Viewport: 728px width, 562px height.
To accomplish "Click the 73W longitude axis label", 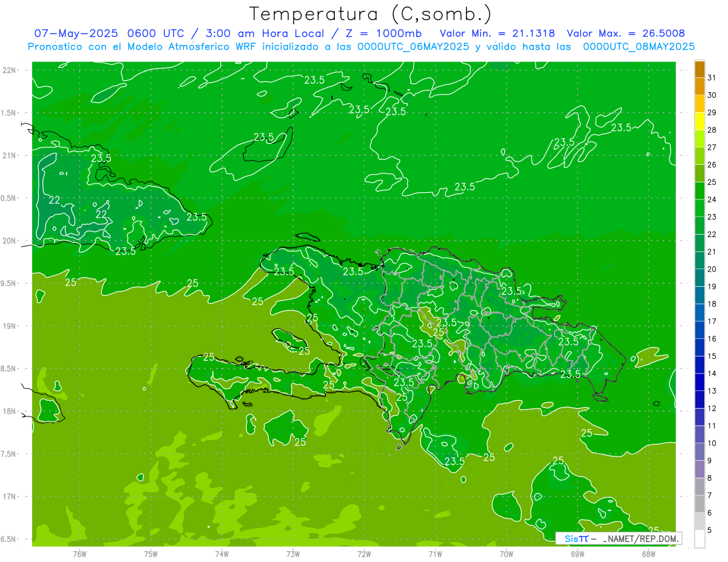I will point(293,554).
